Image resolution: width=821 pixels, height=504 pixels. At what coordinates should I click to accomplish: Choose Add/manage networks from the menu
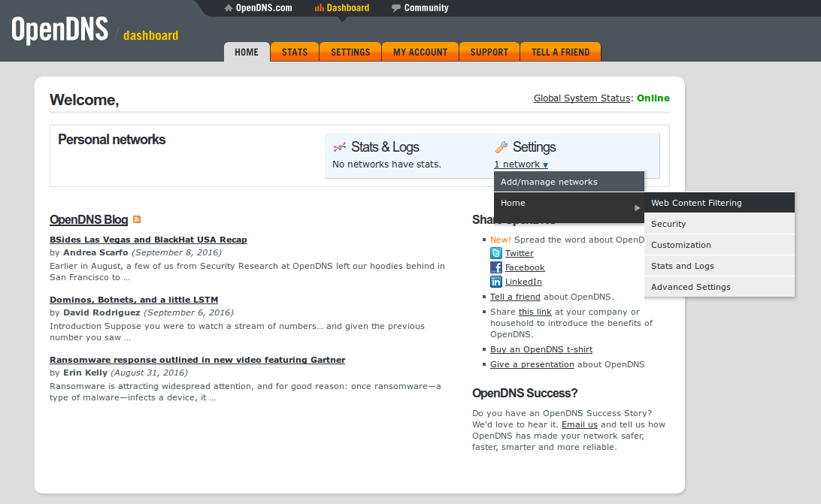pos(569,182)
